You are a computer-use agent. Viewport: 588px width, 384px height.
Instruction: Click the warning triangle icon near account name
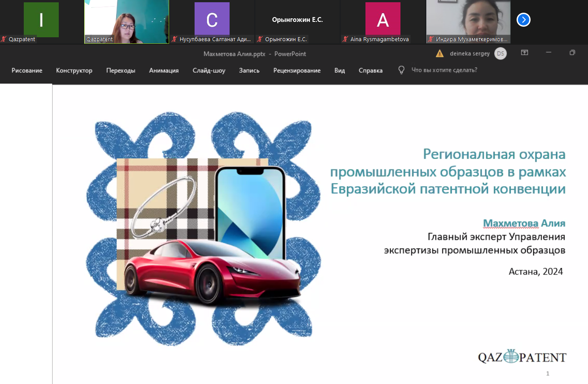[x=439, y=53]
